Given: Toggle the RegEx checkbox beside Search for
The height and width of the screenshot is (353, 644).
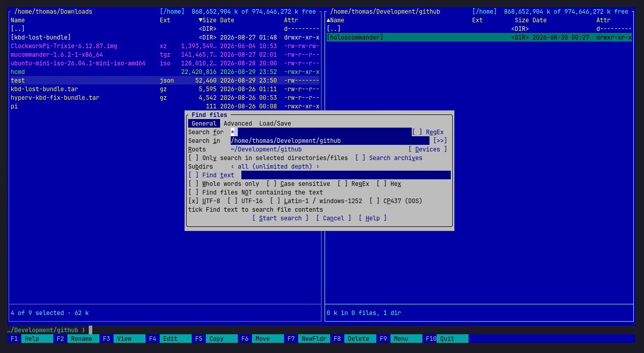Looking at the screenshot, I should coord(427,132).
